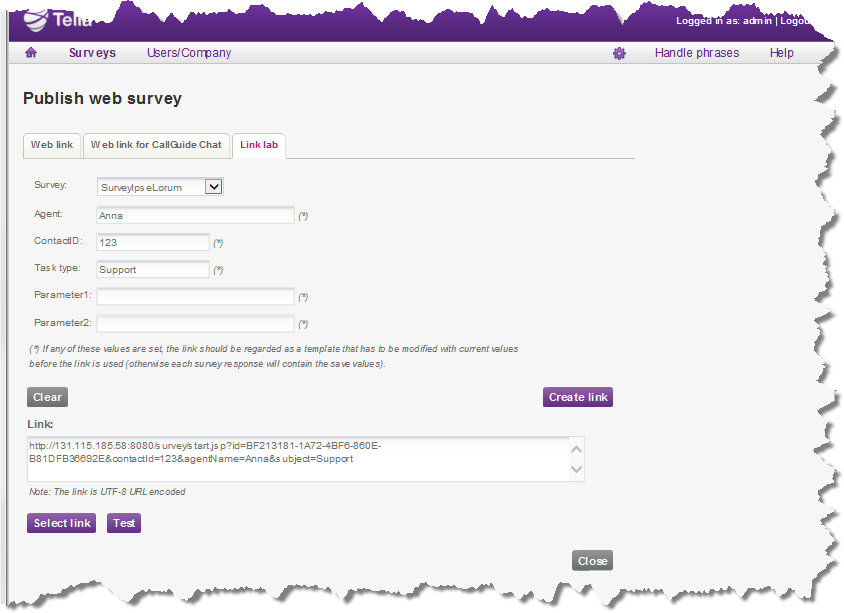
Task: Click the Select link button
Action: (62, 523)
